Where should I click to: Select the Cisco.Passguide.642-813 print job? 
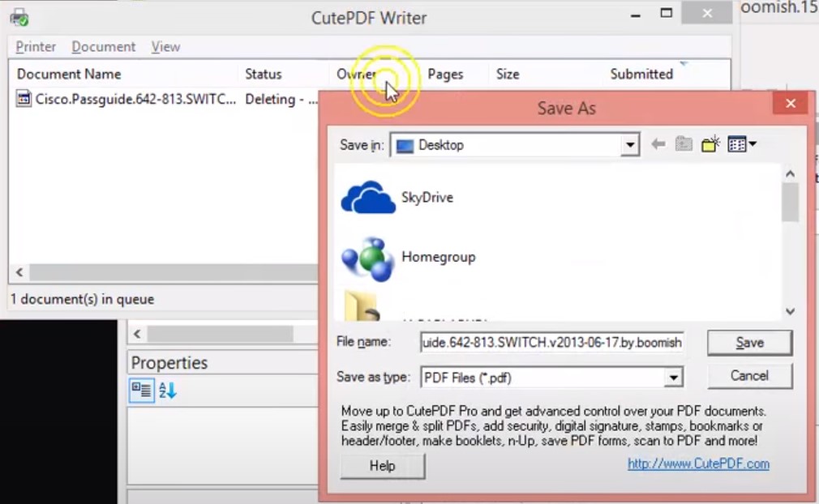[135, 99]
